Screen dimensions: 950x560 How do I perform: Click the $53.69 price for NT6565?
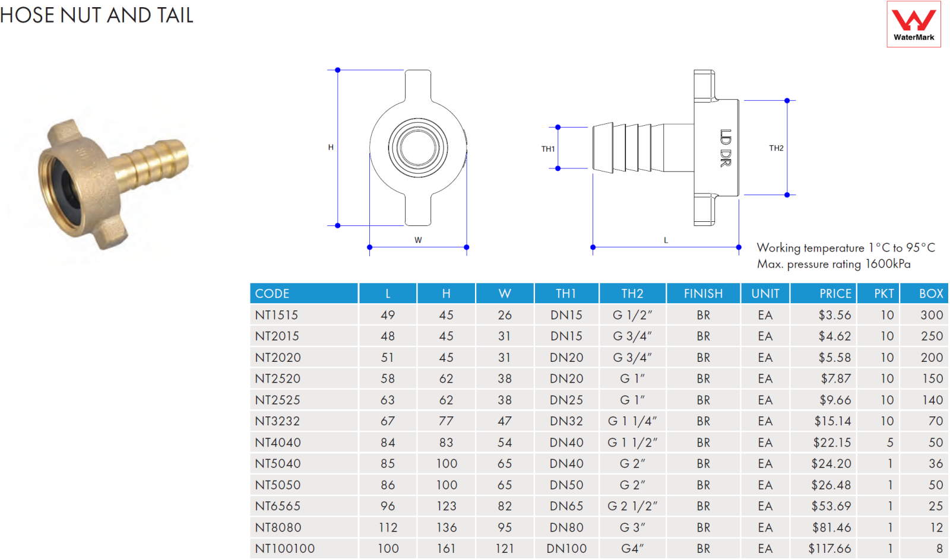(831, 506)
